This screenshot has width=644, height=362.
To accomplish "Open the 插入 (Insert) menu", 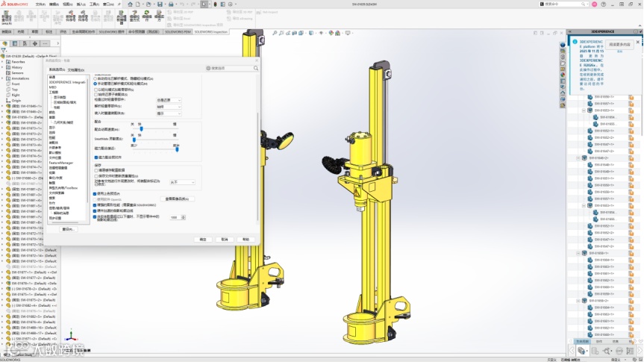I will coord(81,4).
